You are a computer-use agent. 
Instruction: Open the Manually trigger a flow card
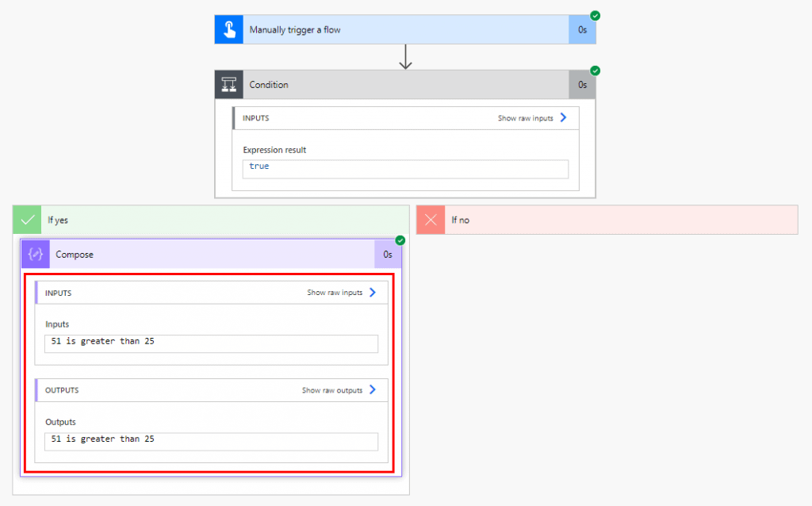pos(405,29)
